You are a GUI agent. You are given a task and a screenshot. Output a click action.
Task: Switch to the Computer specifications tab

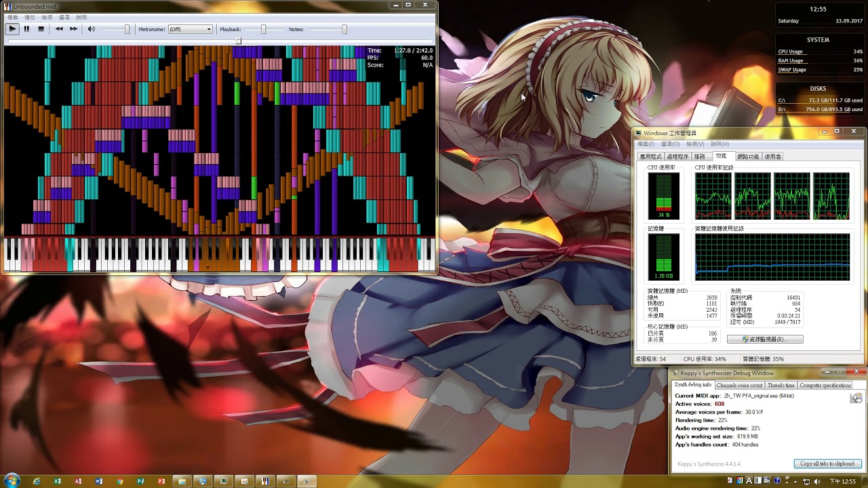coord(825,386)
